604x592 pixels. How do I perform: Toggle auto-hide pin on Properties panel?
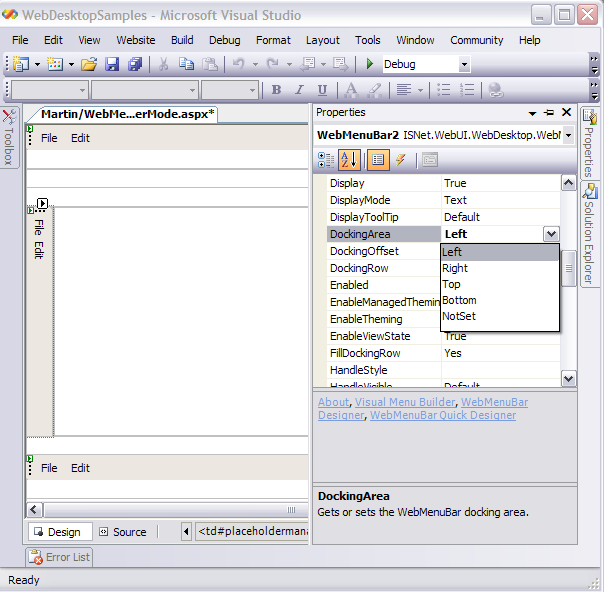(549, 113)
